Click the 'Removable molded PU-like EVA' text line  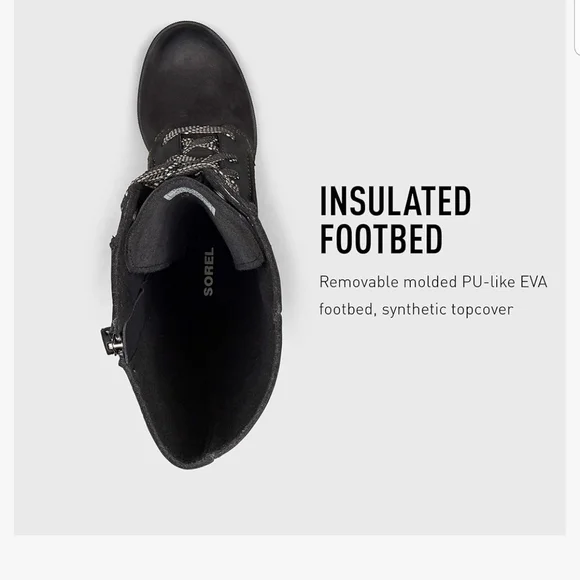tap(433, 282)
